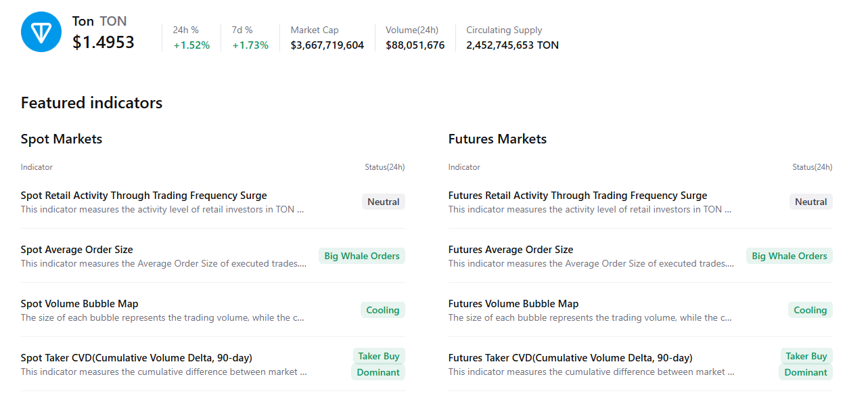Click the Big Whale Orders badge in Futures Markets
The image size is (868, 404).
click(789, 255)
